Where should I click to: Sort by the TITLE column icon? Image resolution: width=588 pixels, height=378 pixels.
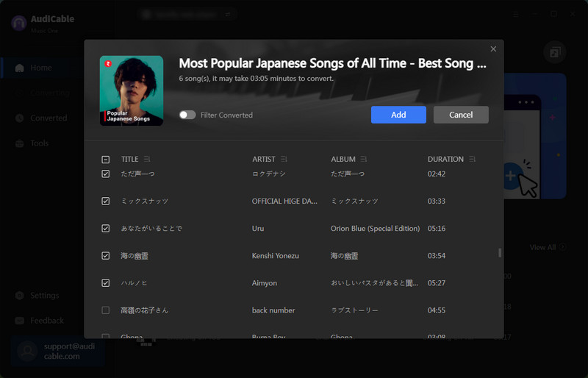point(146,159)
